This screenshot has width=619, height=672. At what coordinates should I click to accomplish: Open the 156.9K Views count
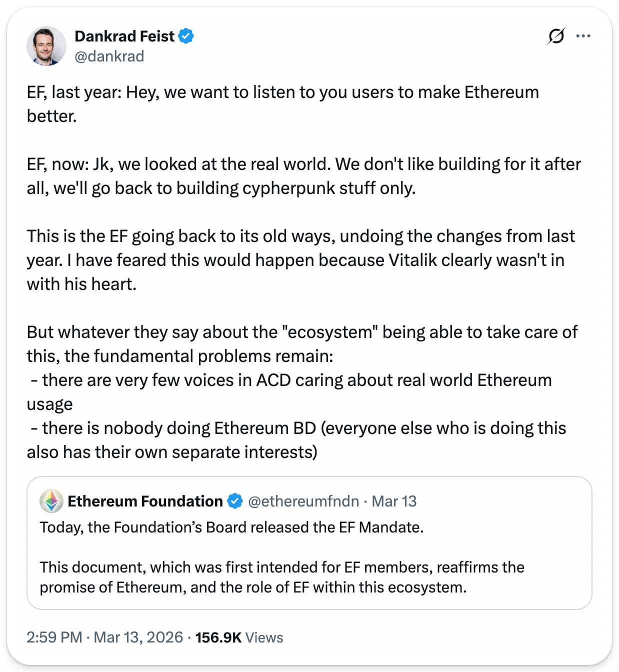pyautogui.click(x=239, y=637)
